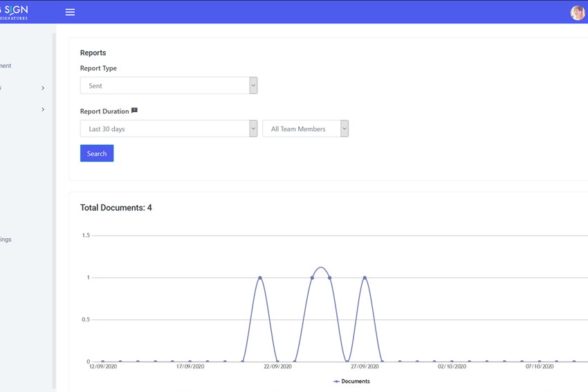Viewport: 588px width, 392px height.
Task: Open the Report Type dropdown showing Sent
Action: pos(169,86)
